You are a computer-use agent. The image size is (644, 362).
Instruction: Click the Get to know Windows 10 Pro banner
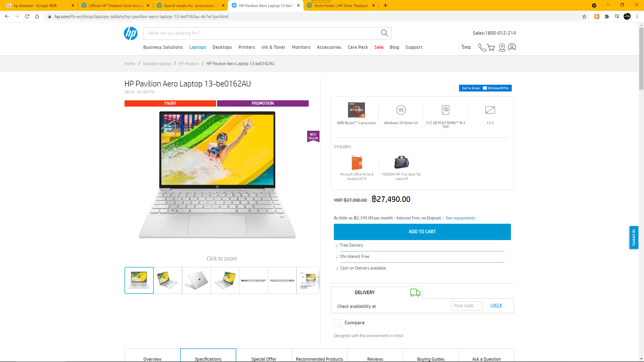point(485,88)
